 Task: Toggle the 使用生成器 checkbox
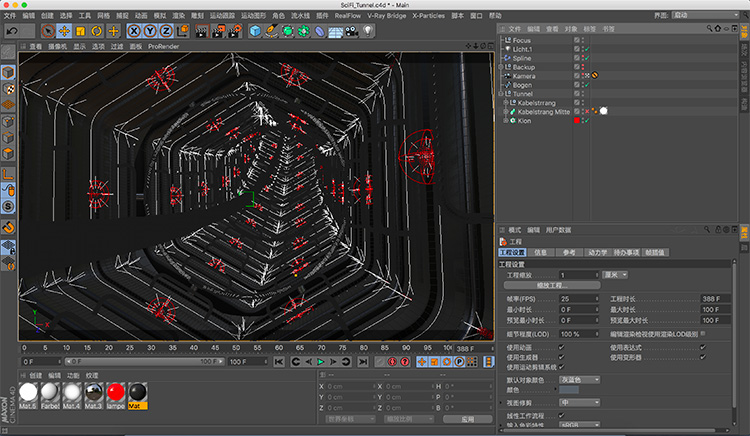coord(562,357)
